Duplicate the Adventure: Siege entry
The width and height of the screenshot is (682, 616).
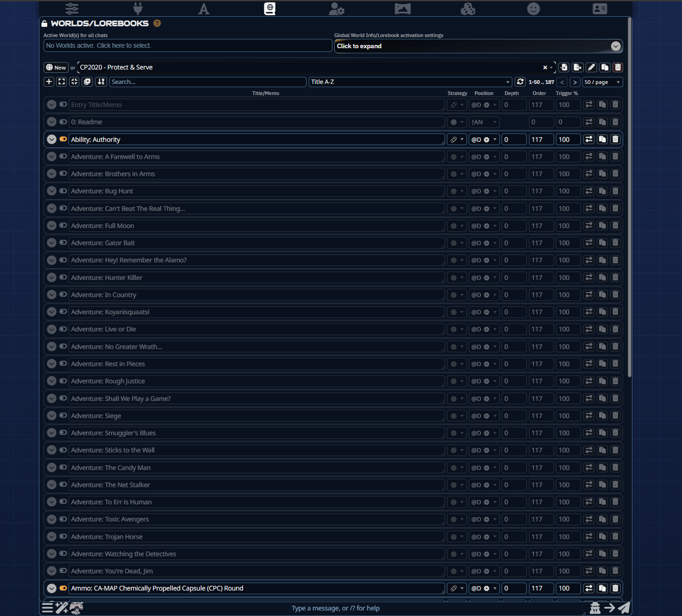coord(602,416)
